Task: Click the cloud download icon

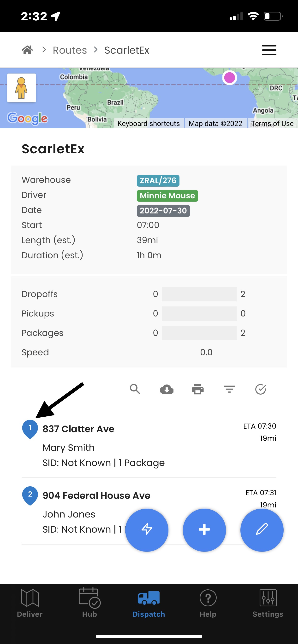Action: click(x=167, y=389)
